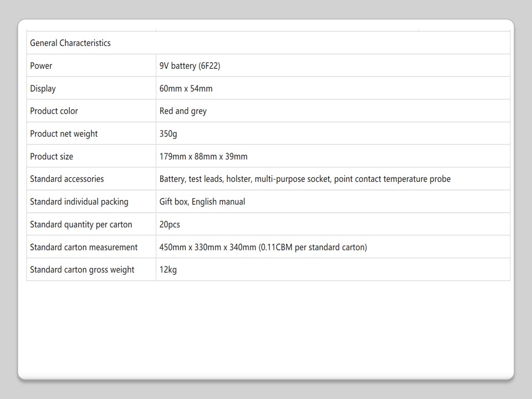Click the Standard quantity per carton label
532x399 pixels.
[x=81, y=225]
